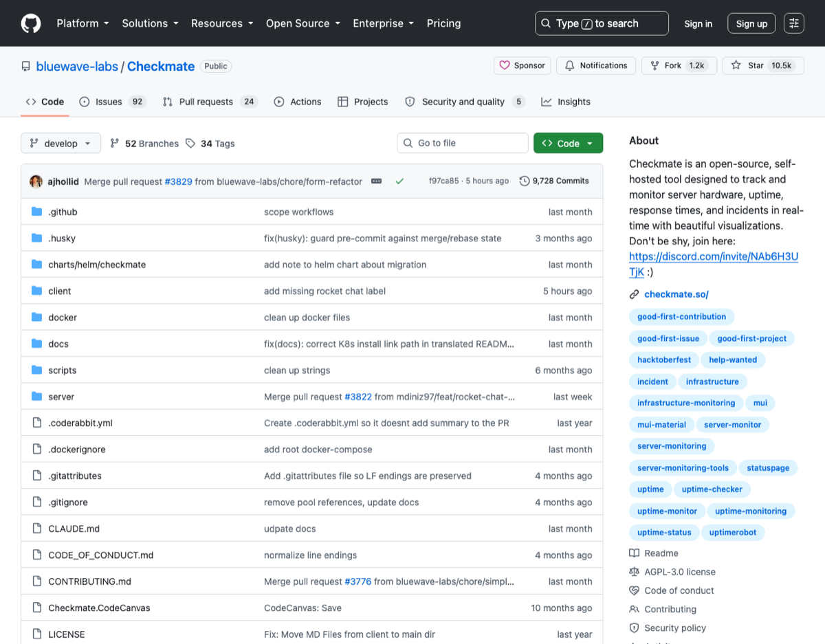Open the .coderabbit.yml file
This screenshot has height=644, width=825.
pyautogui.click(x=80, y=423)
